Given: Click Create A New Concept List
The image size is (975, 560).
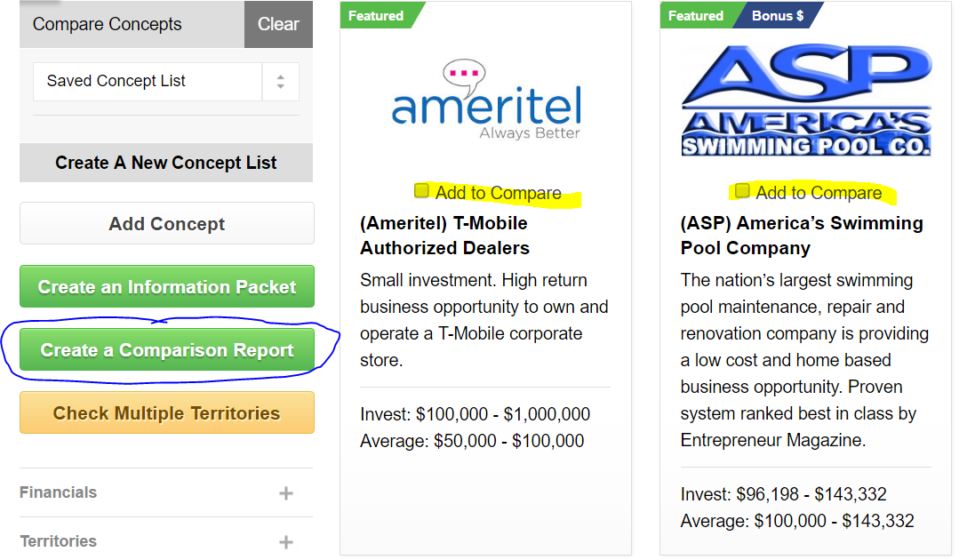Looking at the screenshot, I should [166, 163].
